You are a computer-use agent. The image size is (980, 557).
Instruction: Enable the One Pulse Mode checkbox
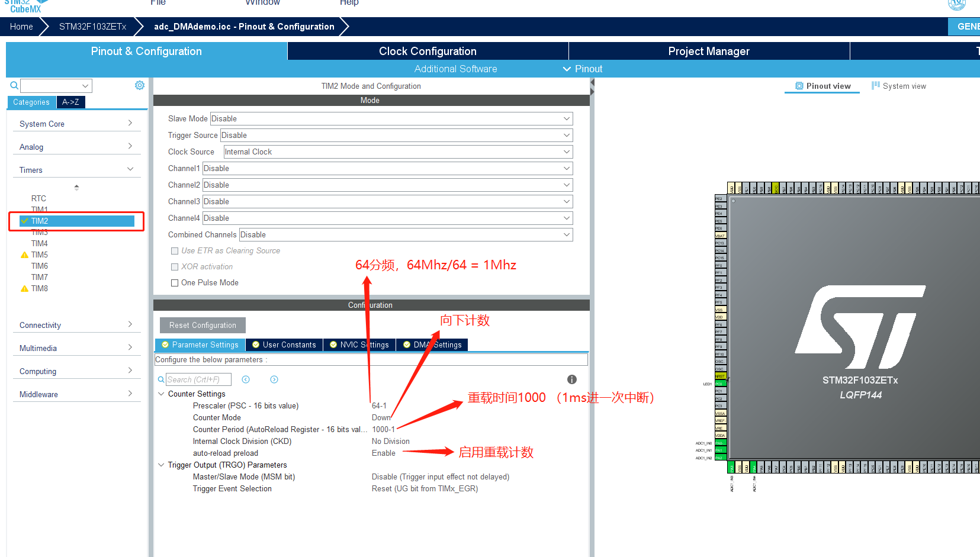point(175,283)
